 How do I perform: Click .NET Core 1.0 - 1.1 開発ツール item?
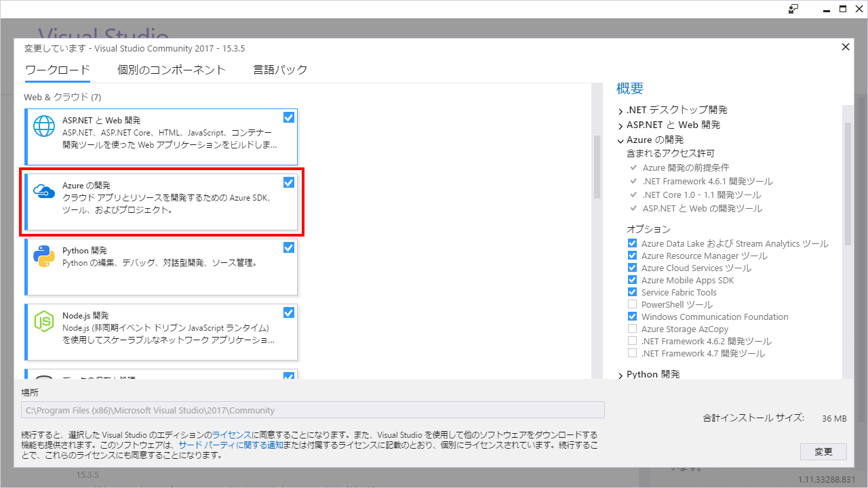[702, 195]
